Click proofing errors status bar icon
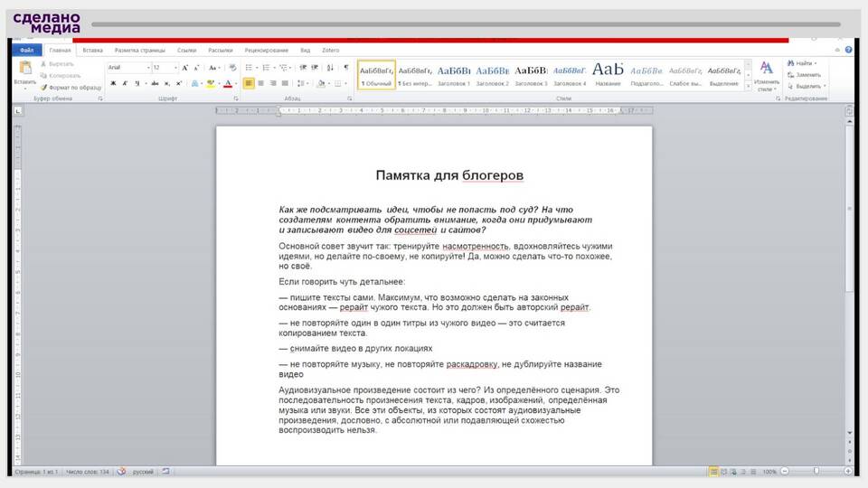The image size is (868, 488). [x=121, y=472]
